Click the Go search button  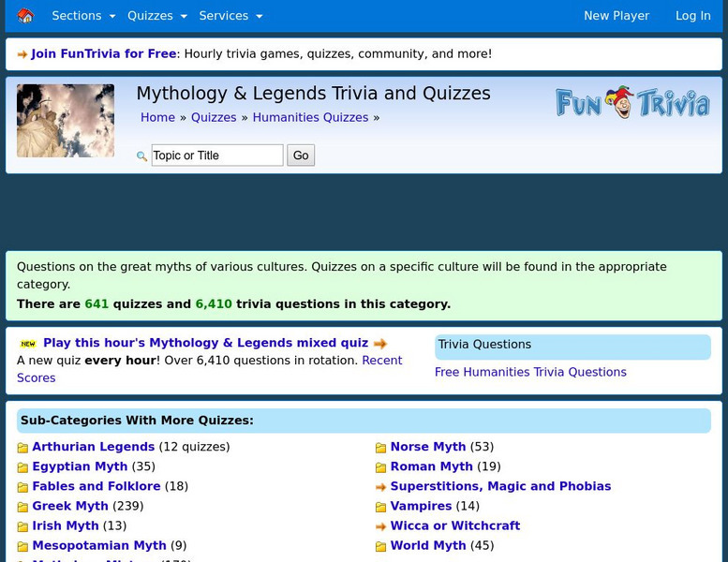(301, 155)
